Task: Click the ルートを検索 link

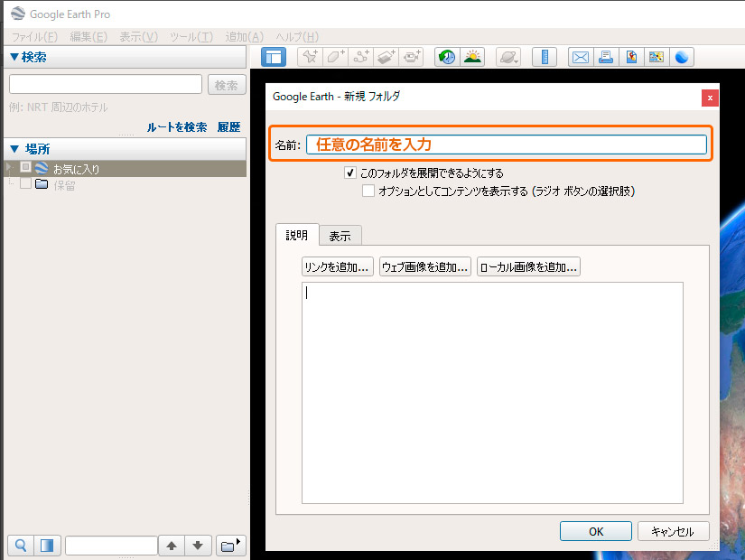Action: coord(177,127)
